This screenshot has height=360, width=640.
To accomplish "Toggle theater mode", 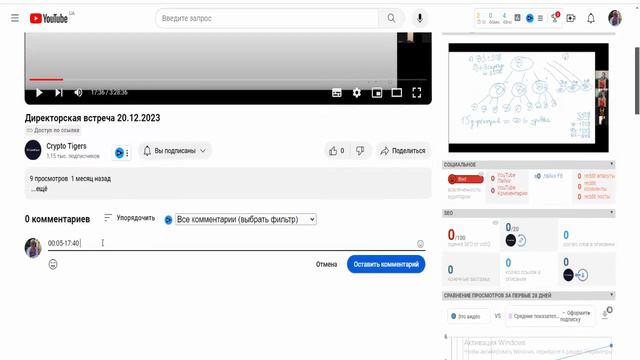I will coord(397,93).
